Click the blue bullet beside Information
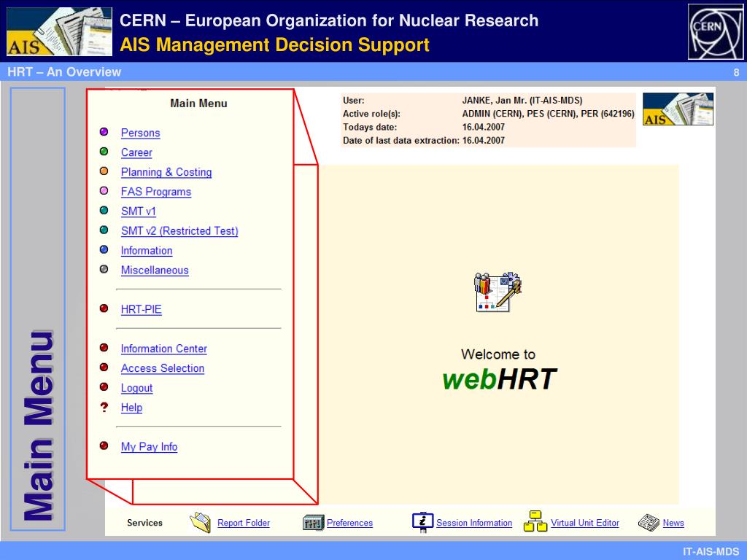Screen dimensions: 747x560 coord(104,249)
